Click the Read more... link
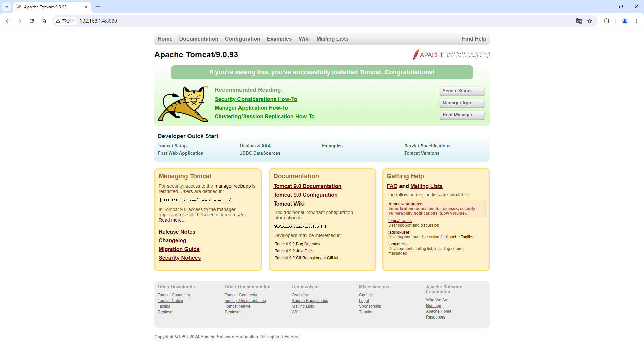This screenshot has height=346, width=644. (x=172, y=220)
